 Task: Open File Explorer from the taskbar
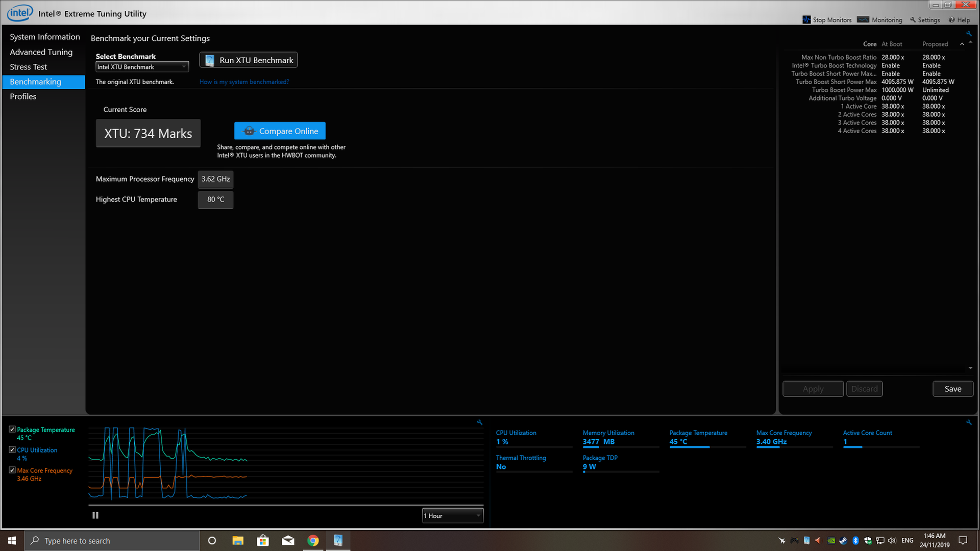(238, 540)
